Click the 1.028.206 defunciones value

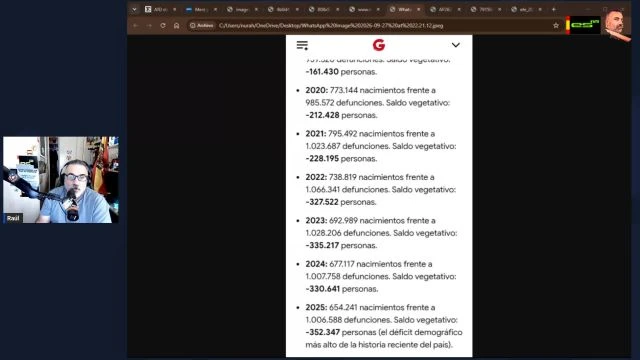pyautogui.click(x=323, y=233)
